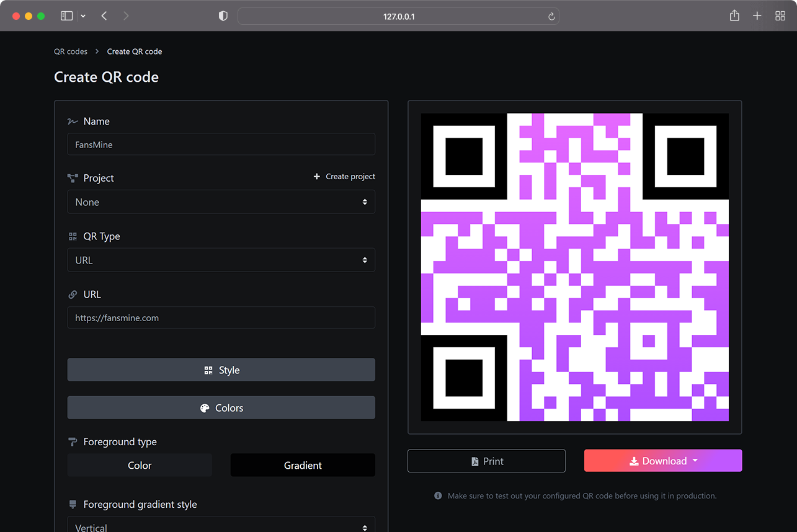The image size is (797, 532).
Task: Show the tab overview grid icon
Action: click(x=780, y=16)
